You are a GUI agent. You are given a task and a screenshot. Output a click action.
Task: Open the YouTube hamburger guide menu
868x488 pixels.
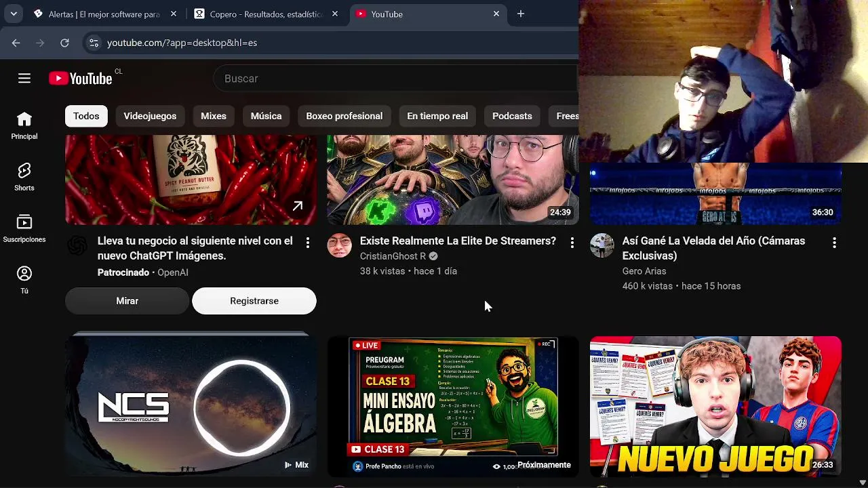click(24, 79)
